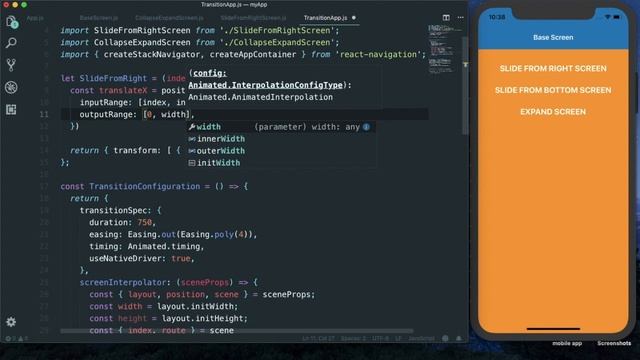This screenshot has height=360, width=640.
Task: Switch to the App.js tab
Action: click(x=35, y=18)
